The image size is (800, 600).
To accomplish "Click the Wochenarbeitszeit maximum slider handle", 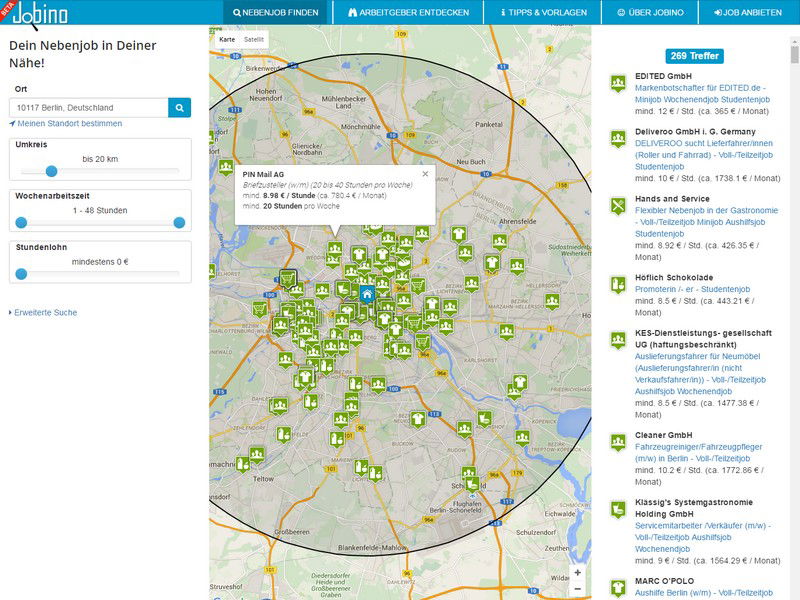I will click(x=179, y=222).
